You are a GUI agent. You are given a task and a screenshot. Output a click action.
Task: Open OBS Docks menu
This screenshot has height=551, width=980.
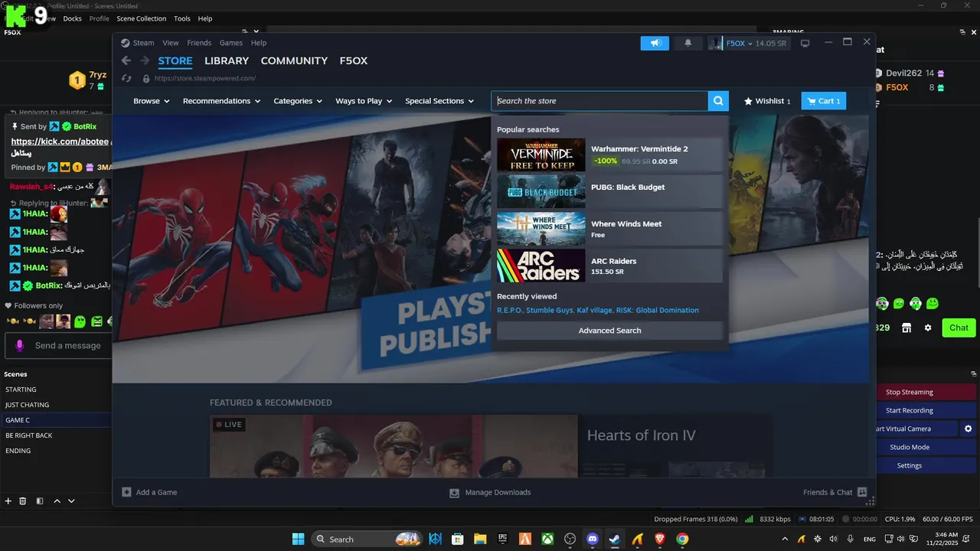(x=73, y=18)
